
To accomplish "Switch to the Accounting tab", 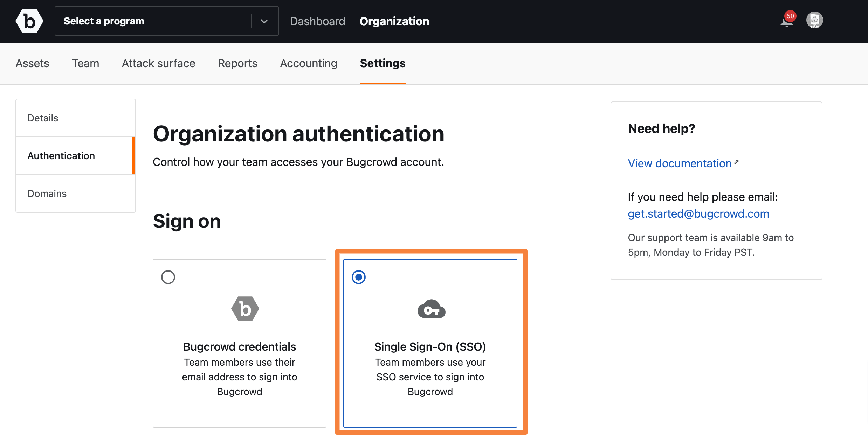I will pos(308,63).
